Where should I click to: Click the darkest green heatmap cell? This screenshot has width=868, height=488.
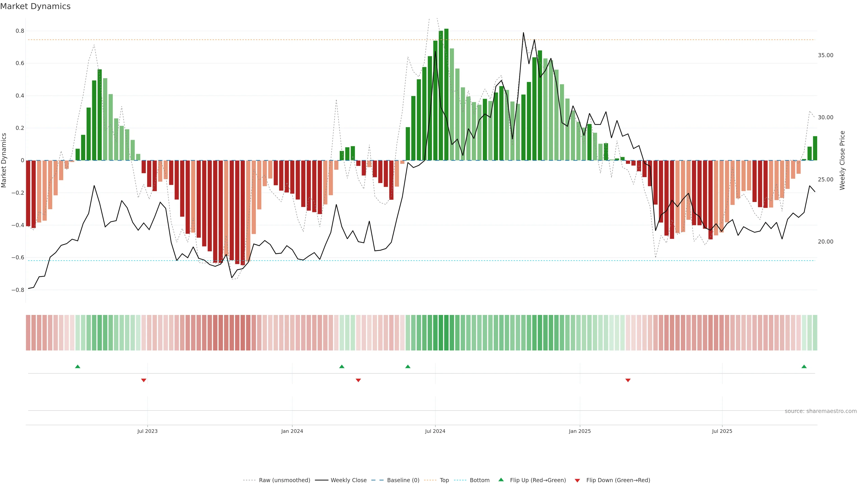click(446, 333)
